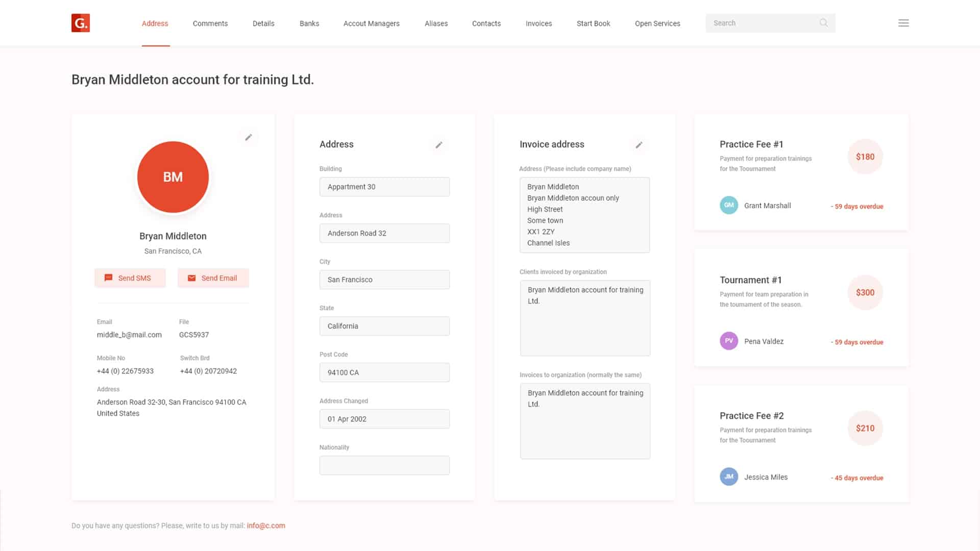This screenshot has width=980, height=551.
Task: Open the Contacts tab
Action: [x=486, y=23]
